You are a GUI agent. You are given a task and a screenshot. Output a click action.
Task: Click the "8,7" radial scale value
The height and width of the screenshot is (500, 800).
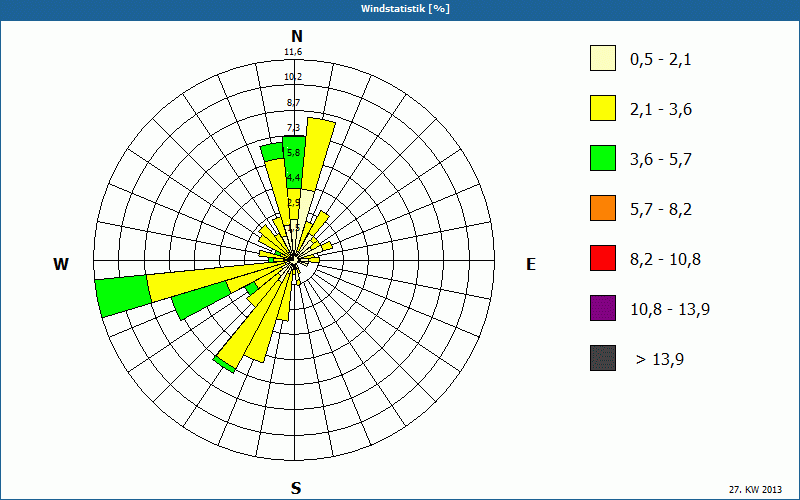tap(293, 103)
